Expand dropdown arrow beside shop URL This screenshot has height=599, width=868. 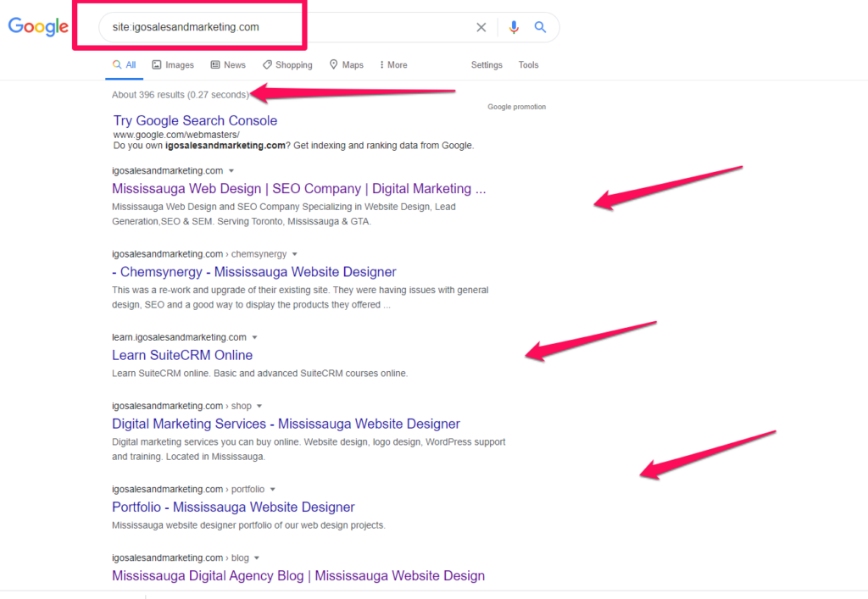(259, 406)
